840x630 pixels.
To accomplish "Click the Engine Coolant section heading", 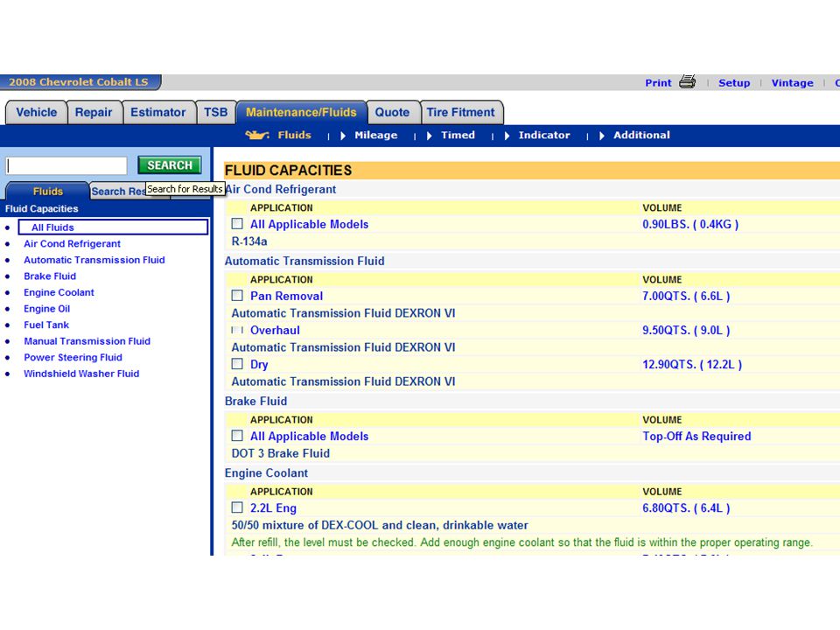I will pos(266,473).
